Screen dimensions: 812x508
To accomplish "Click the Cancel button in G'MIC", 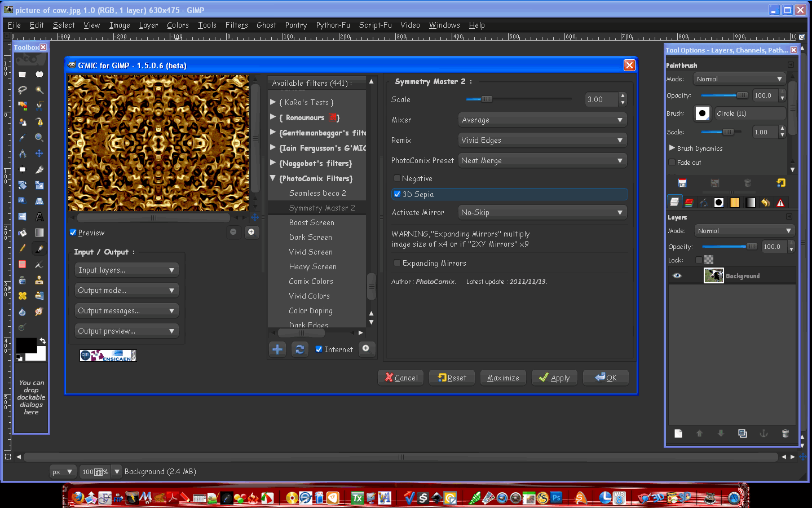I will [x=401, y=378].
